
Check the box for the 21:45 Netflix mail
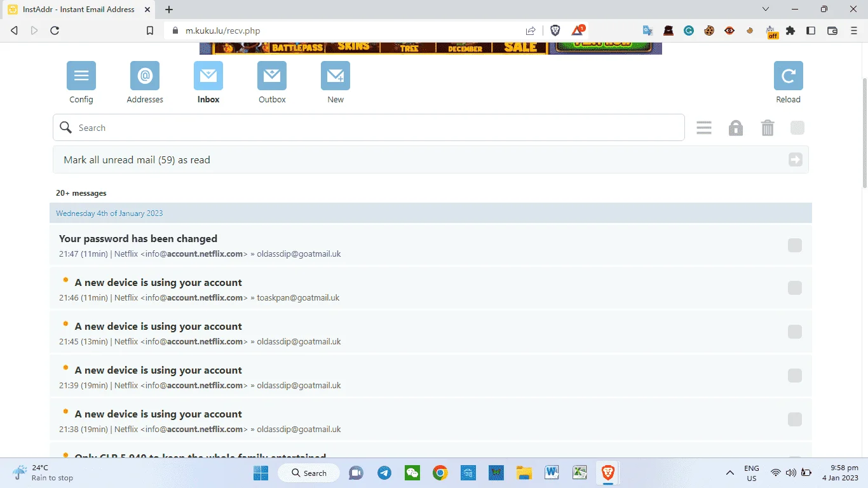(x=795, y=332)
